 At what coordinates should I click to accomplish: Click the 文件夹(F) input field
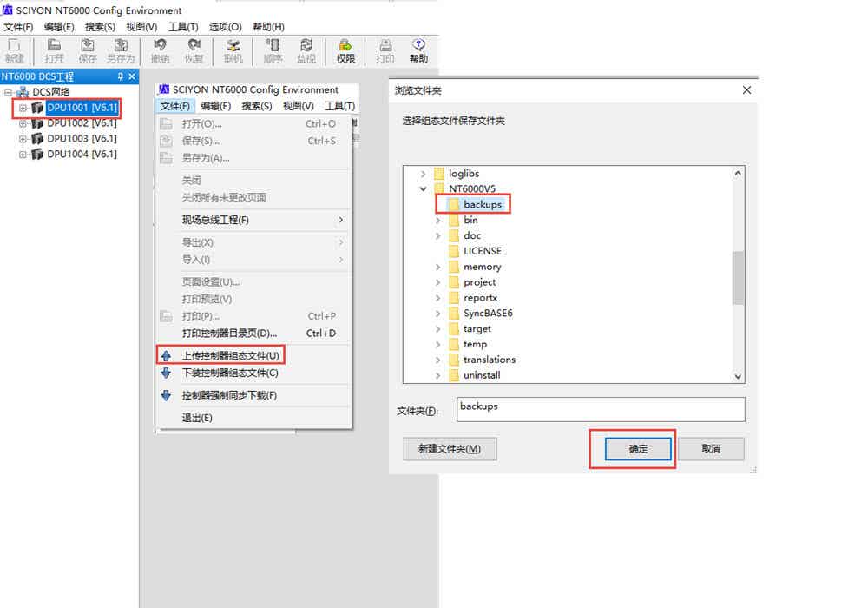(601, 409)
